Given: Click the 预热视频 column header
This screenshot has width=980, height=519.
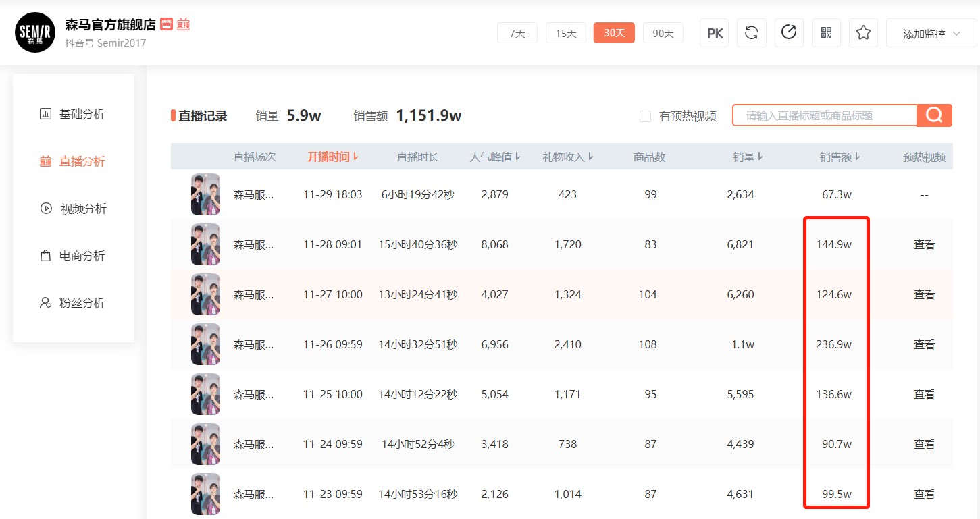Looking at the screenshot, I should (x=924, y=157).
